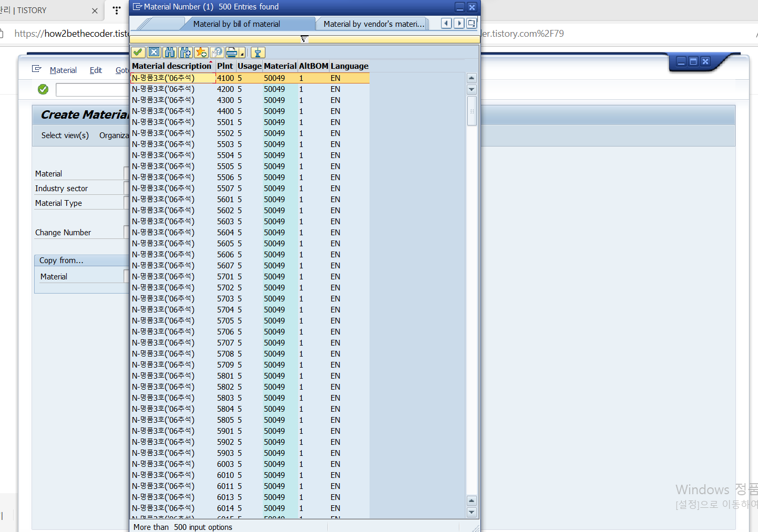Click Industry sector label in background window

coord(62,189)
